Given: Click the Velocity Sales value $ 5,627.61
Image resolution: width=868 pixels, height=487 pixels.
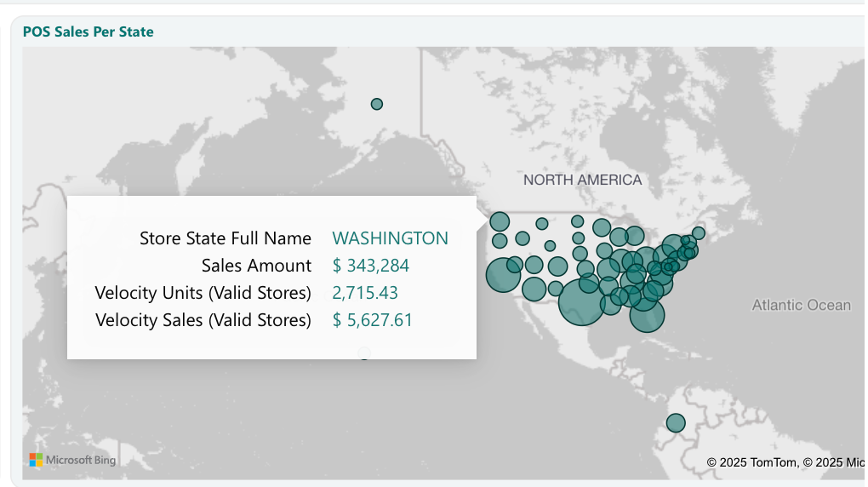Looking at the screenshot, I should (x=372, y=319).
